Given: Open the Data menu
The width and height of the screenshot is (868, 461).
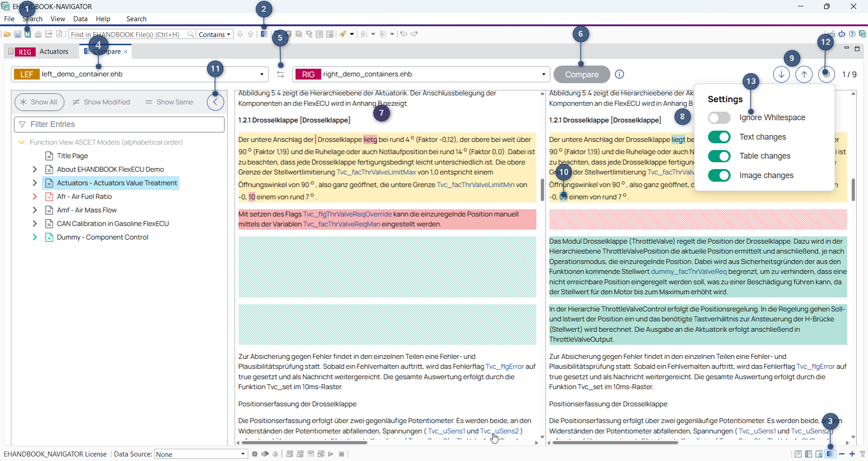Looking at the screenshot, I should [x=80, y=19].
